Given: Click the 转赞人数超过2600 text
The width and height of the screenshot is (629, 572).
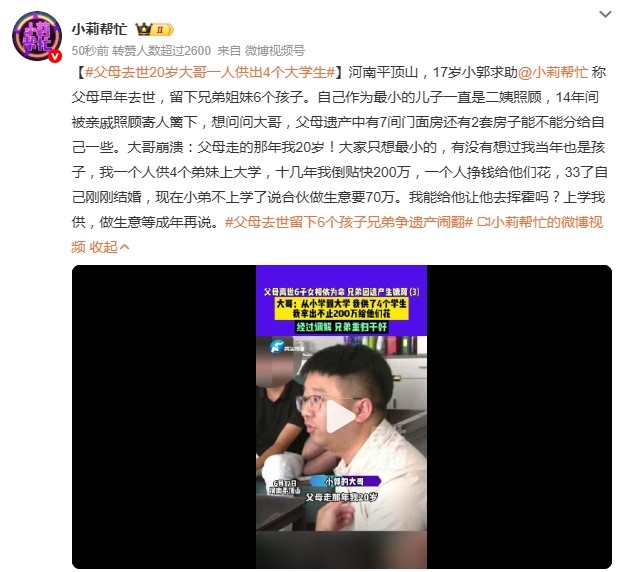Looking at the screenshot, I should point(161,51).
